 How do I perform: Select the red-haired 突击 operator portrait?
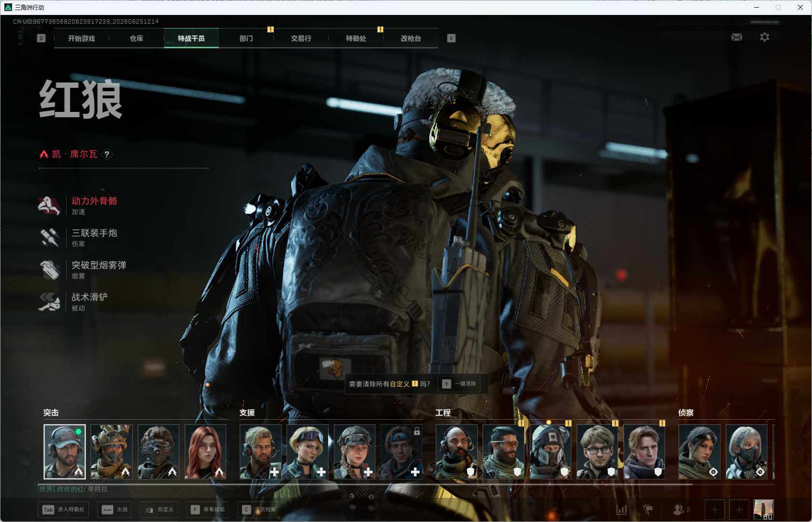pos(205,452)
